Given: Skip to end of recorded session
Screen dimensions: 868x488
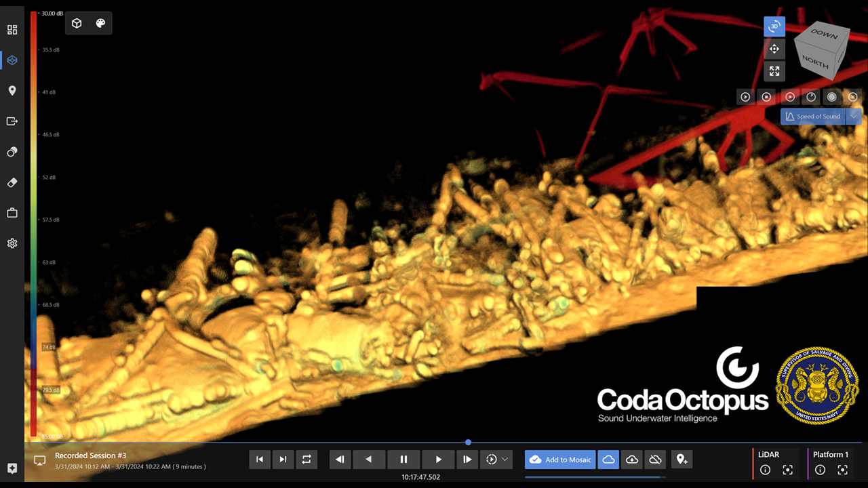Looking at the screenshot, I should coord(283,460).
